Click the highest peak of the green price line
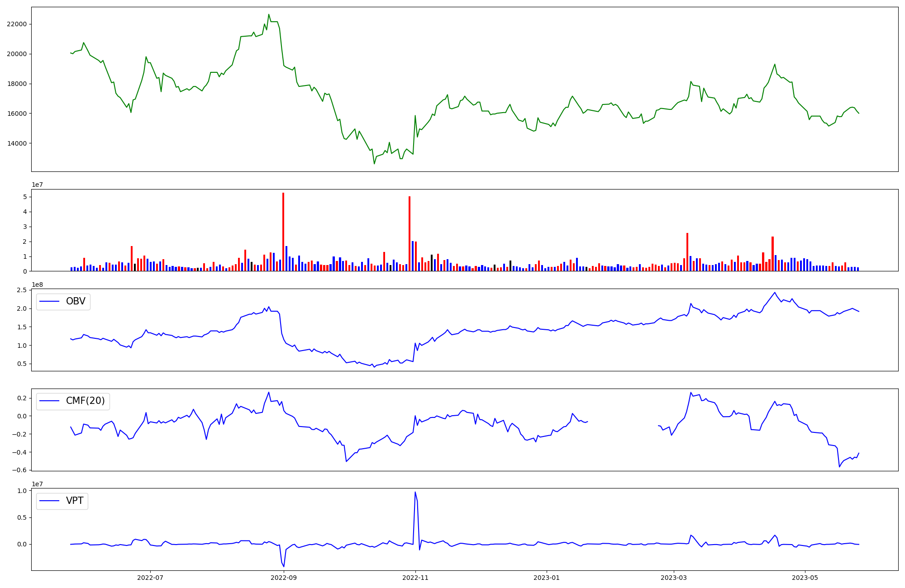The image size is (905, 588). pos(268,14)
